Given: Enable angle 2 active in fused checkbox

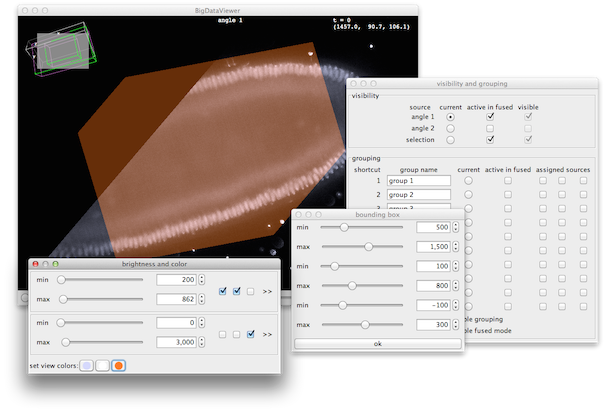Looking at the screenshot, I should (490, 128).
